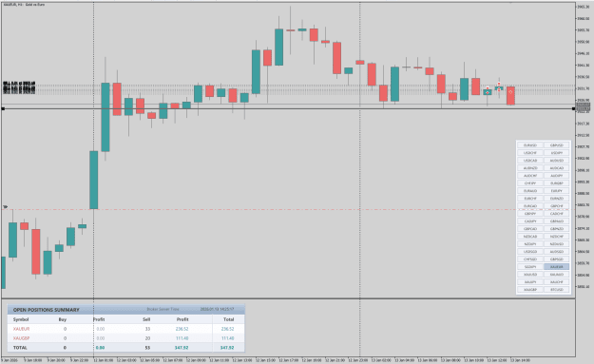Click the EURGBP symbol button
This screenshot has width=594, height=364.
click(556, 182)
